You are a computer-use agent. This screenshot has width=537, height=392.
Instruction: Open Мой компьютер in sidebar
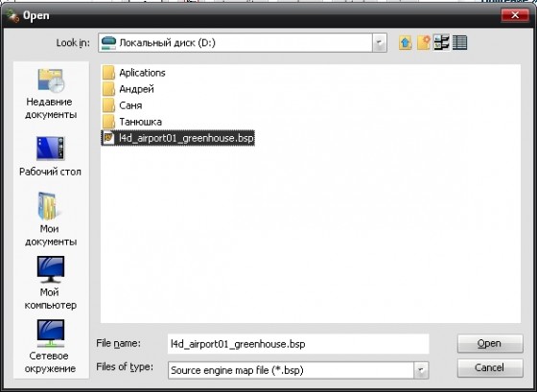pos(50,283)
